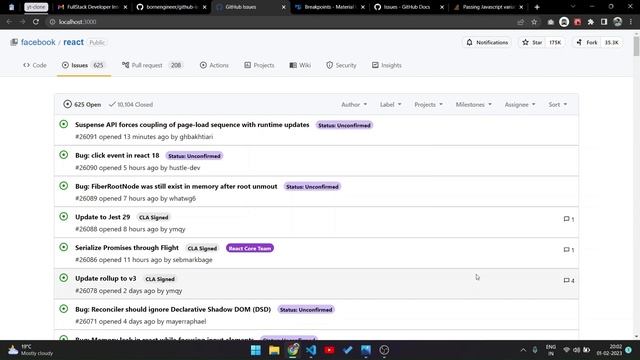Open comments on Update rollup to v3 issue
The width and height of the screenshot is (640, 360).
[569, 280]
